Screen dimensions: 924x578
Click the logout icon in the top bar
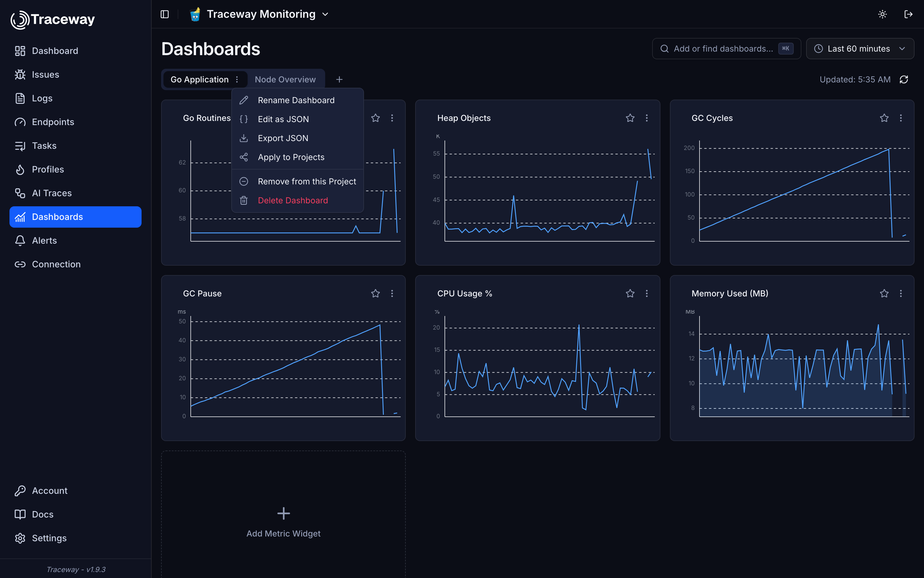pos(908,14)
